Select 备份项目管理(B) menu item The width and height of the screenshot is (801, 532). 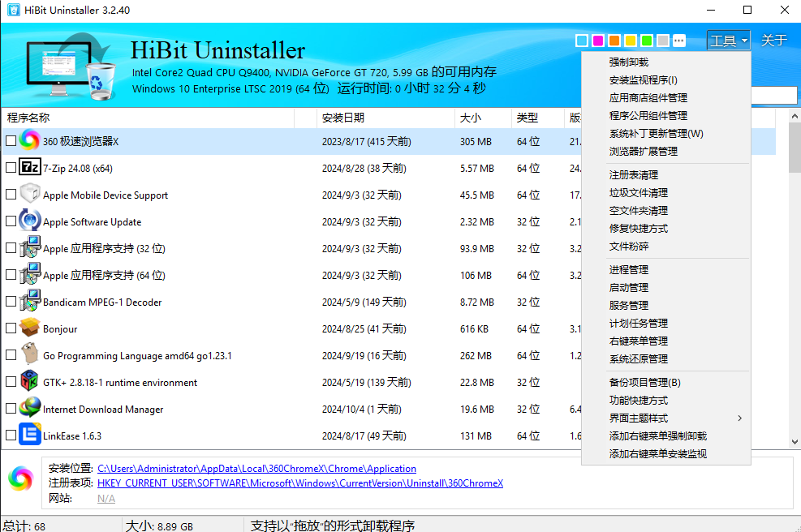(644, 383)
